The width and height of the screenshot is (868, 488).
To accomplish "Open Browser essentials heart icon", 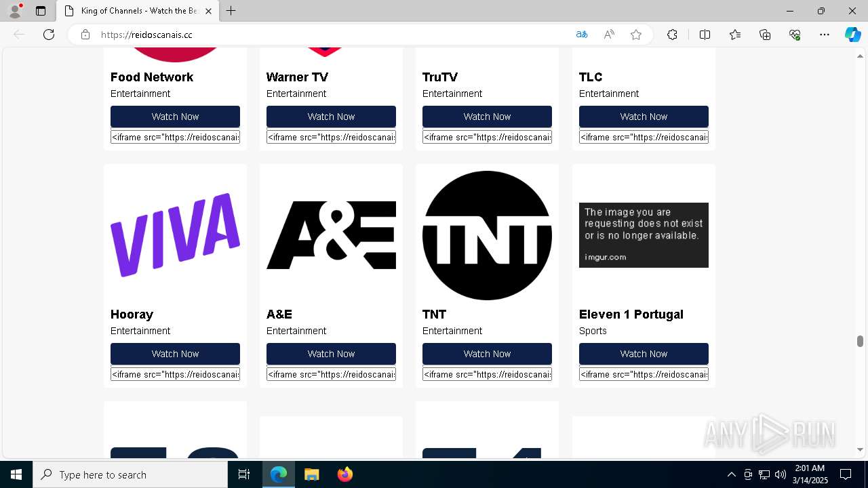I will click(x=795, y=35).
